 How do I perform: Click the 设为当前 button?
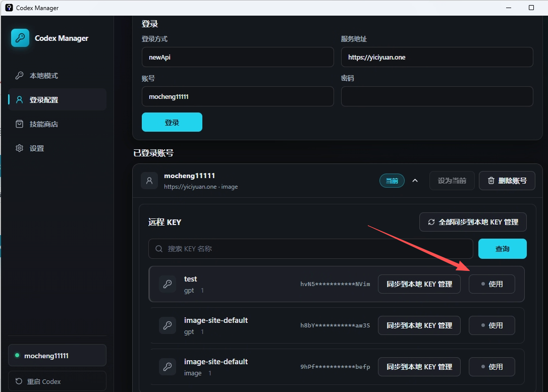(452, 181)
